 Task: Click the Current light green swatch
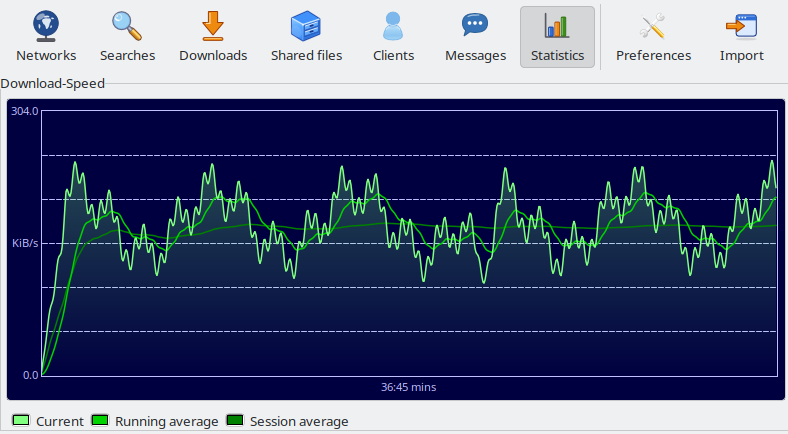point(21,420)
